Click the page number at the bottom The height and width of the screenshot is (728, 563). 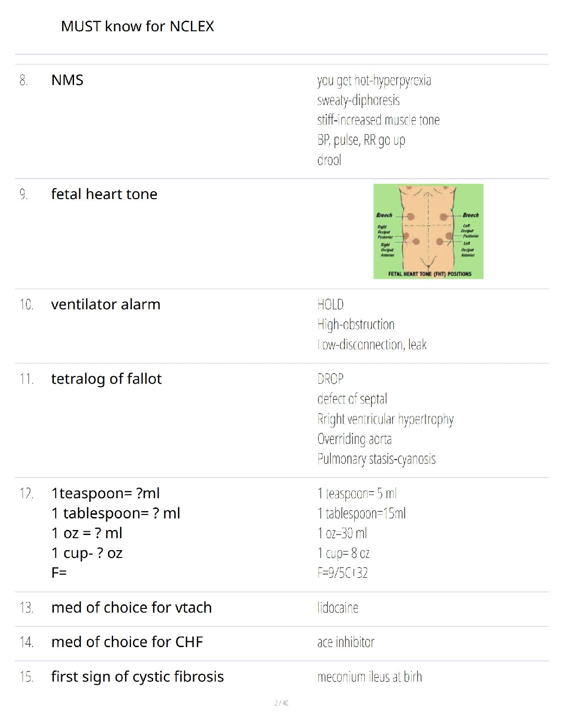pyautogui.click(x=281, y=703)
